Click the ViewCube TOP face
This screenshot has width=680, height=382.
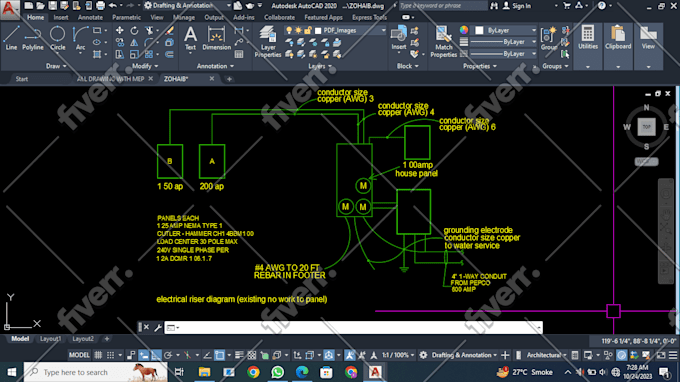coord(646,127)
